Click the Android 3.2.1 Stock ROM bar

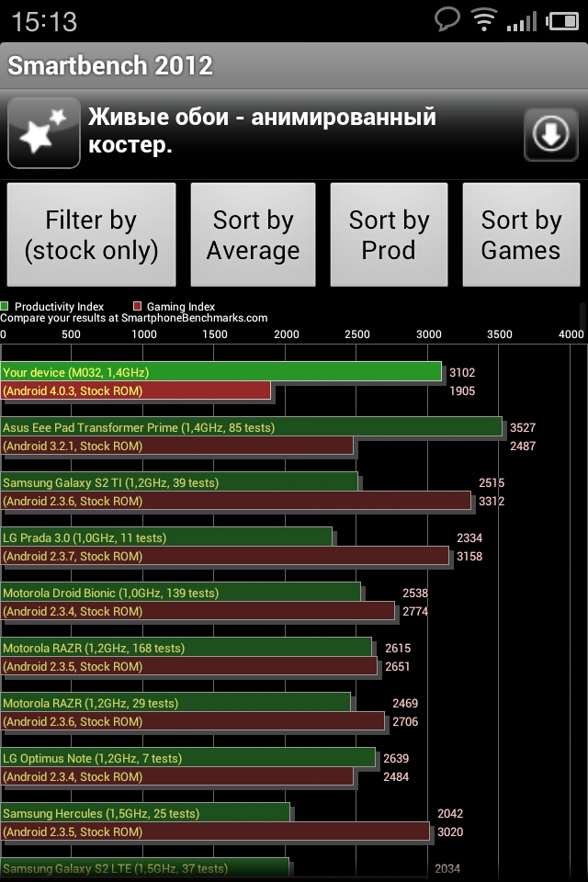coord(177,446)
